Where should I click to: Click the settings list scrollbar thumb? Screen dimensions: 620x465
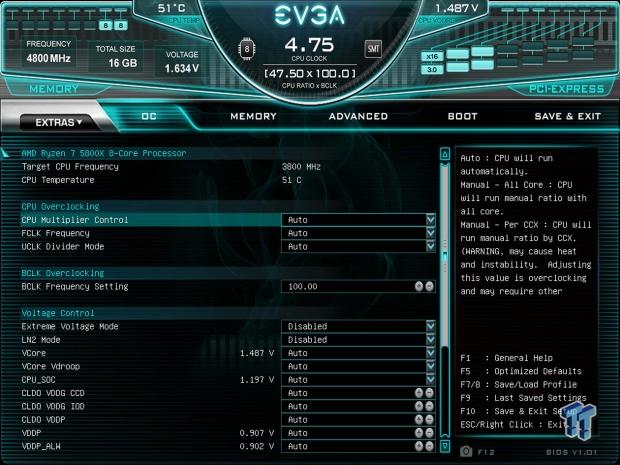(445, 255)
